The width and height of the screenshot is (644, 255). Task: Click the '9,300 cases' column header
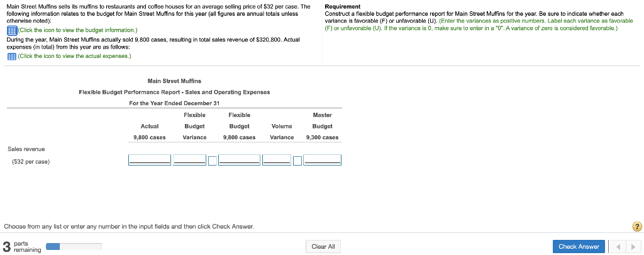pos(323,137)
